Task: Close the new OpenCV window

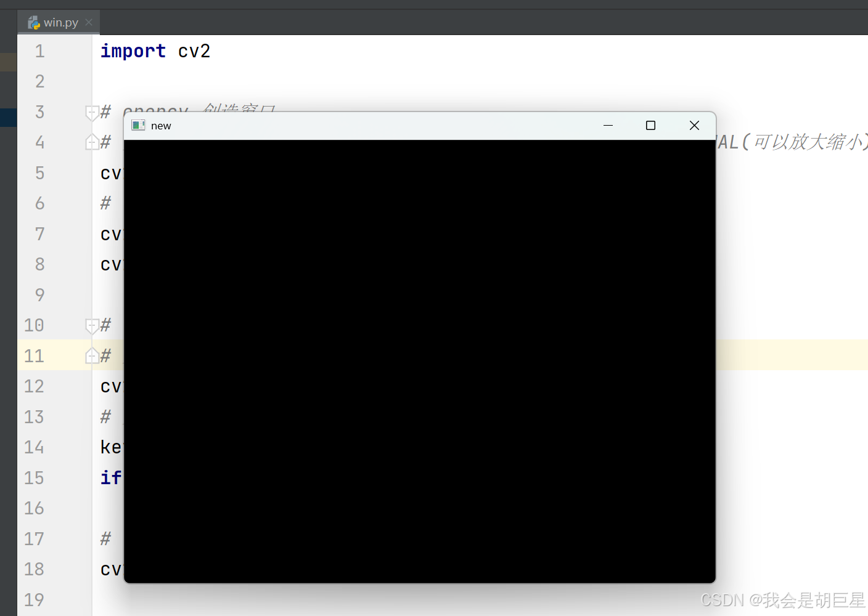Action: [694, 125]
